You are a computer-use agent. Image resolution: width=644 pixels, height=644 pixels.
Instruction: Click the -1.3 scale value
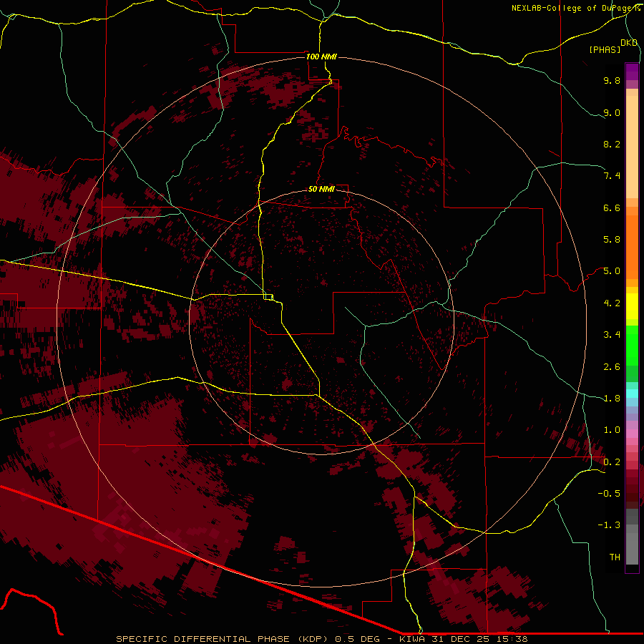[x=609, y=525]
